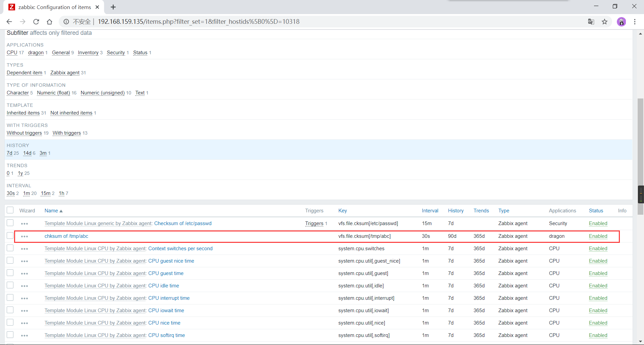644x345 pixels.
Task: Open item chksum of /tmp/abc
Action: click(66, 236)
